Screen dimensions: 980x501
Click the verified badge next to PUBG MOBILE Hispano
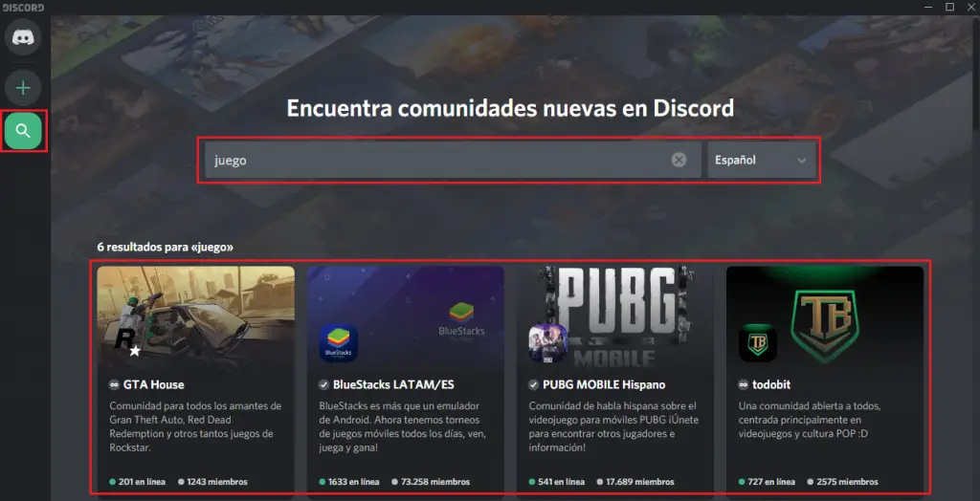point(534,384)
